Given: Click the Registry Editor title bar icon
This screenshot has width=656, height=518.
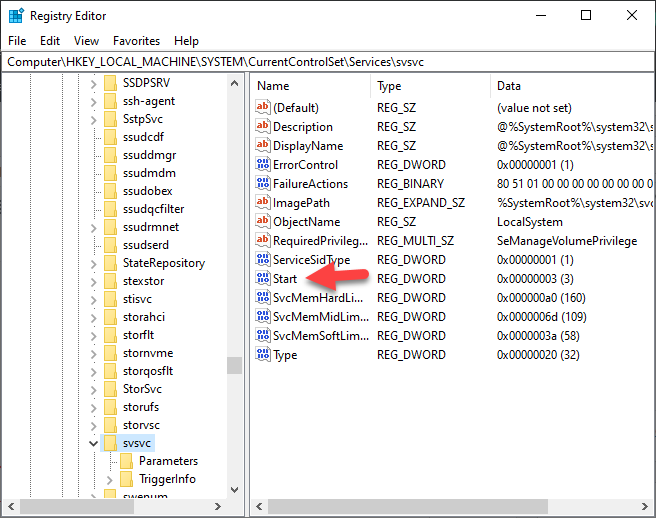Looking at the screenshot, I should 16,15.
